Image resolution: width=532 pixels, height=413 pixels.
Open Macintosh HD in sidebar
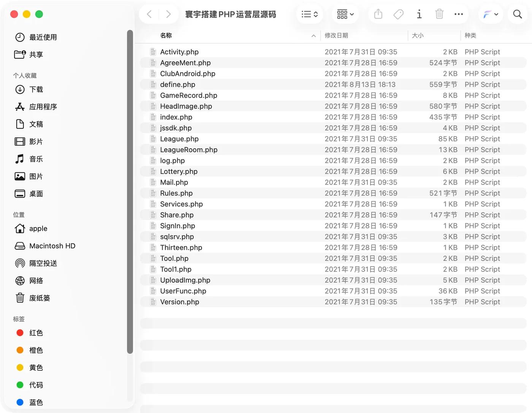tap(45, 246)
